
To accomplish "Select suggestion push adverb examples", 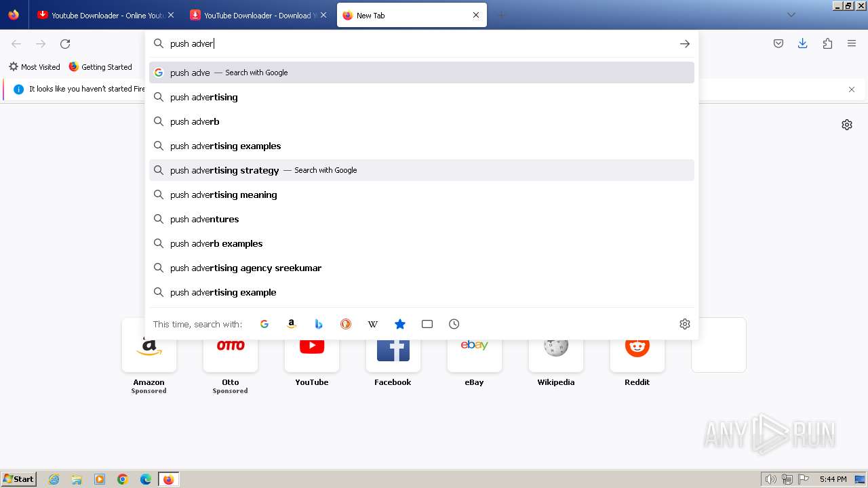I will click(422, 243).
